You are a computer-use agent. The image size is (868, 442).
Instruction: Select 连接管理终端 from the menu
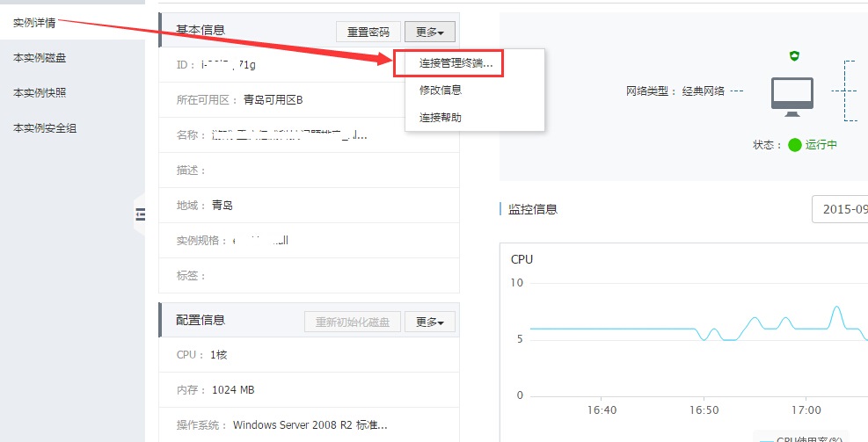[449, 63]
